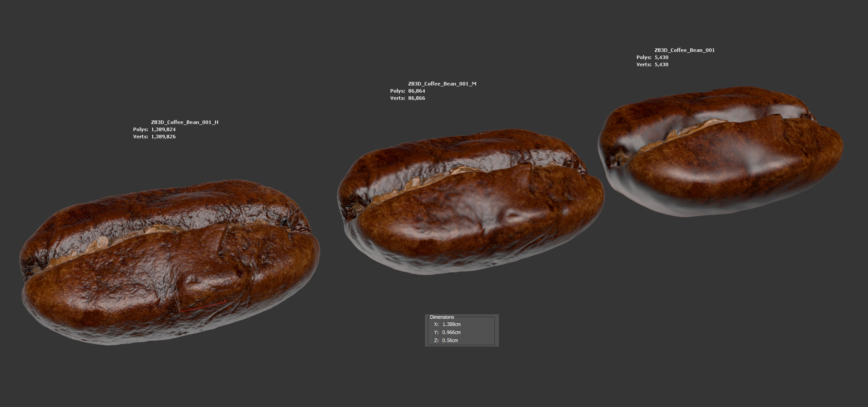Screen dimensions: 868x407
Task: Click the ZB3D_Coffee_Bean_001_H name label
Action: [185, 122]
